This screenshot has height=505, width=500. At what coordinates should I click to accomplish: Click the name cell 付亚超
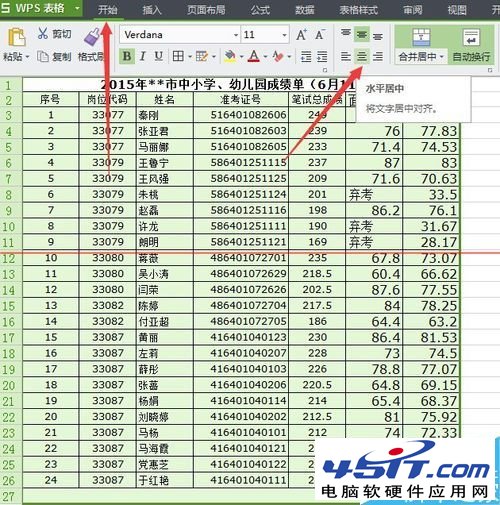[x=165, y=321]
